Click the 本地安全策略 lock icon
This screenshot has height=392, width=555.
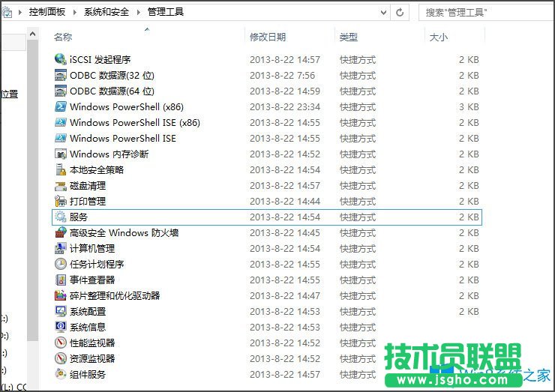tap(61, 169)
